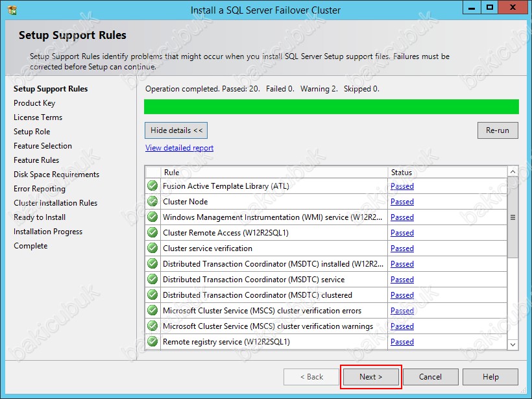532x399 pixels.
Task: Click the SQL Server setup icon in title bar
Action: click(12, 10)
